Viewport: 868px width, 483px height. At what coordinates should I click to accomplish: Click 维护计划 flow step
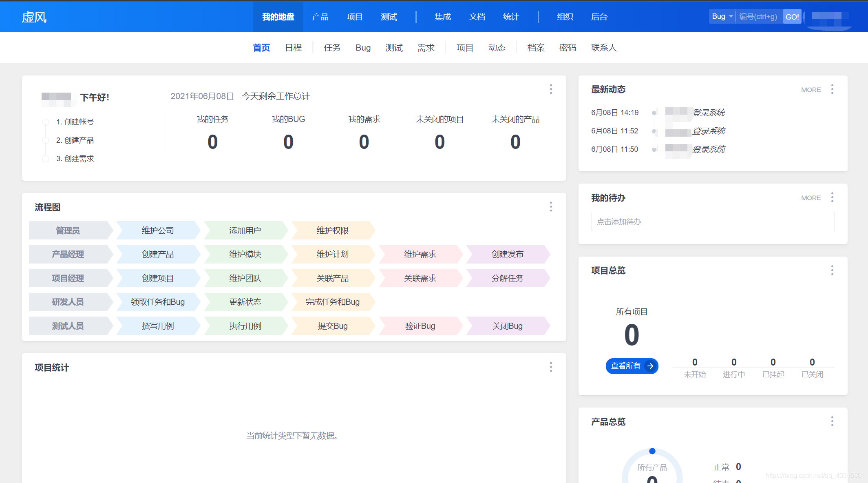pos(333,254)
